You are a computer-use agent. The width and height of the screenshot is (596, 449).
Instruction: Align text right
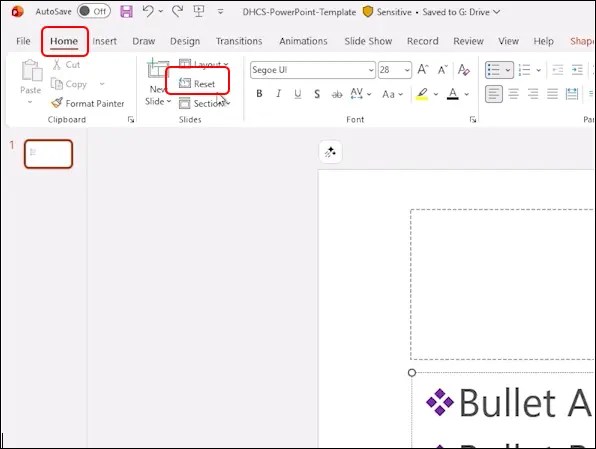pos(533,94)
